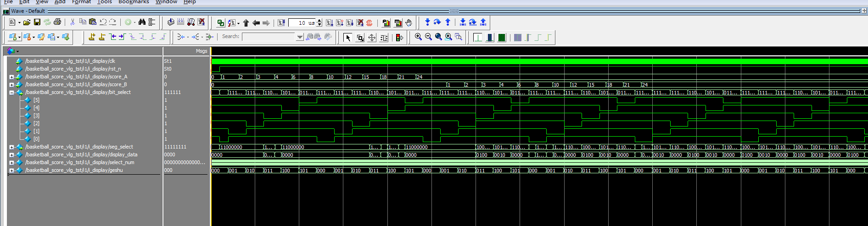Screen dimensions: 868x226
Task: Click the Step Into blue arrow
Action: coord(427,22)
